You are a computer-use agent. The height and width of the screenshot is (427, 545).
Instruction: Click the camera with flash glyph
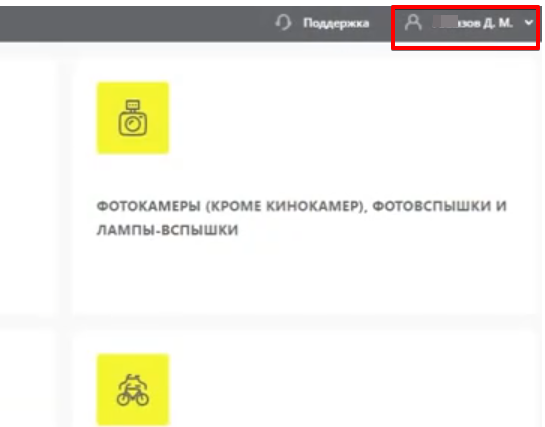(x=133, y=118)
